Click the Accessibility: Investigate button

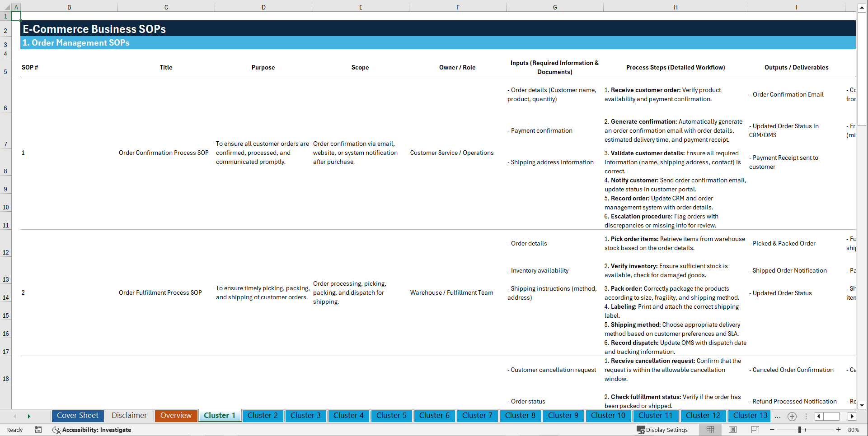(92, 430)
